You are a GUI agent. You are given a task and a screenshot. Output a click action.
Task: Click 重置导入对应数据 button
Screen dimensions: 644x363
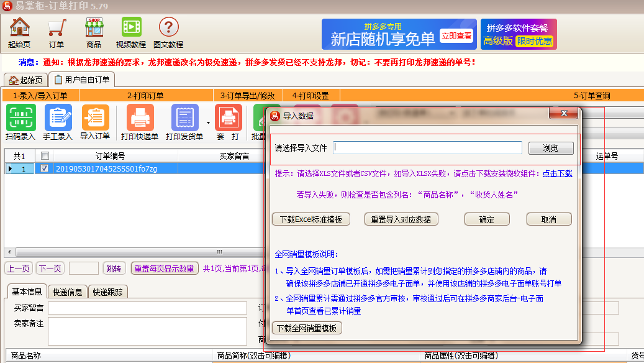click(x=401, y=219)
